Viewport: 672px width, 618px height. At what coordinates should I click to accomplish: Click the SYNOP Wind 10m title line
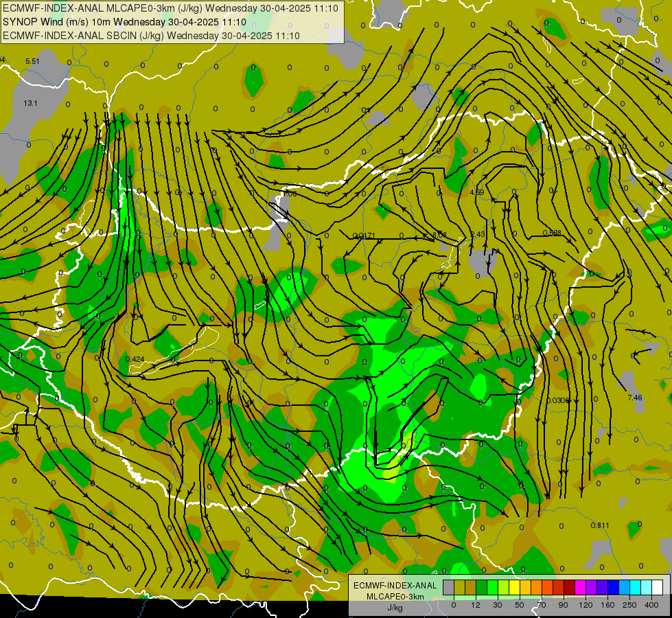[124, 22]
